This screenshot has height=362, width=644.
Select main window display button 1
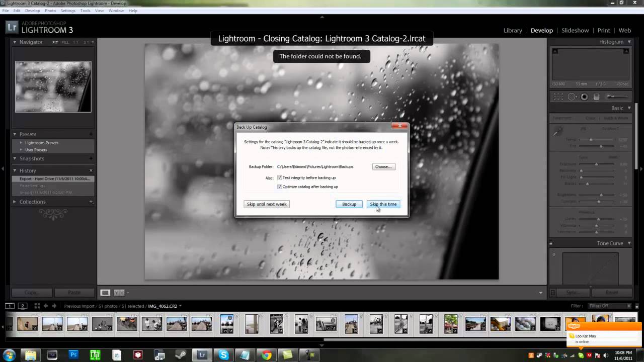point(10,306)
